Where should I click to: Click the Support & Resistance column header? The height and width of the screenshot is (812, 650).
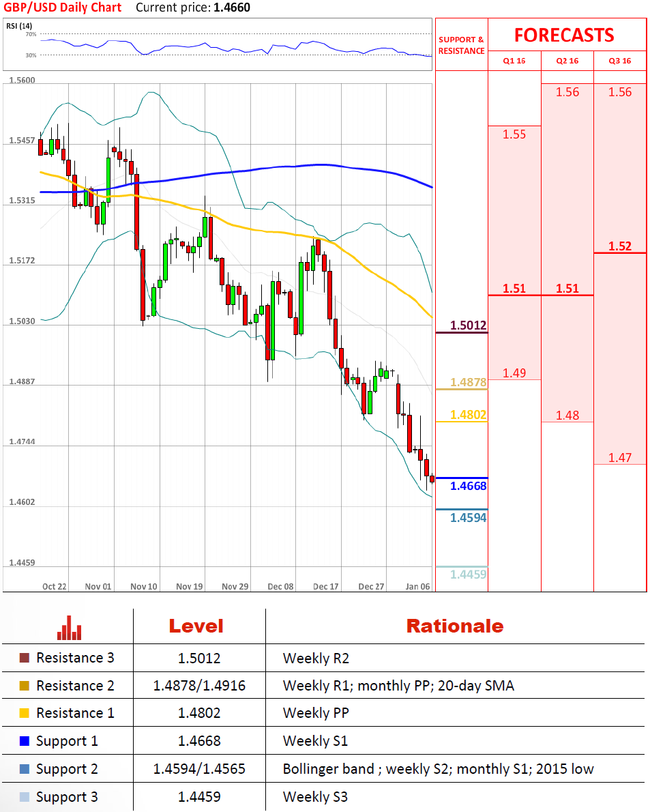462,45
